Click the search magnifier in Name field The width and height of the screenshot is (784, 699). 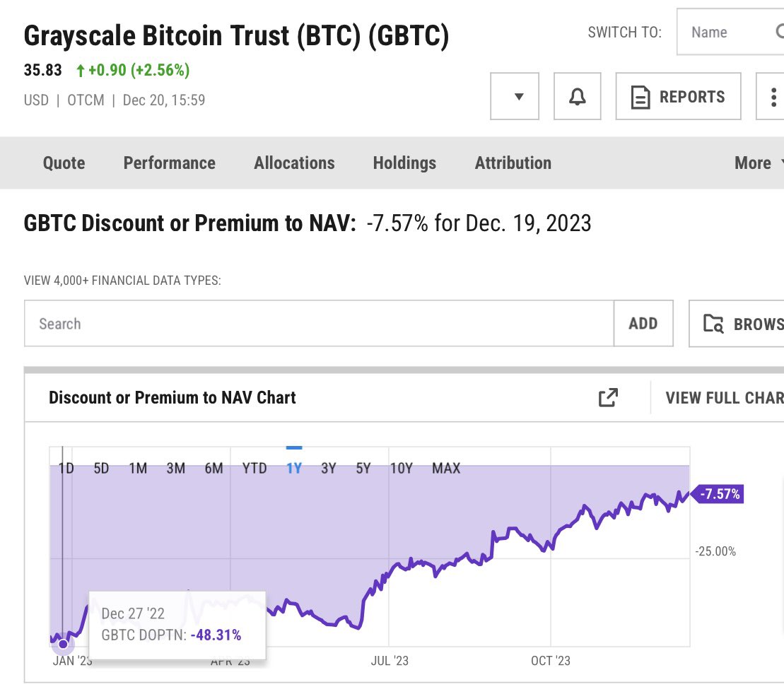(780, 32)
